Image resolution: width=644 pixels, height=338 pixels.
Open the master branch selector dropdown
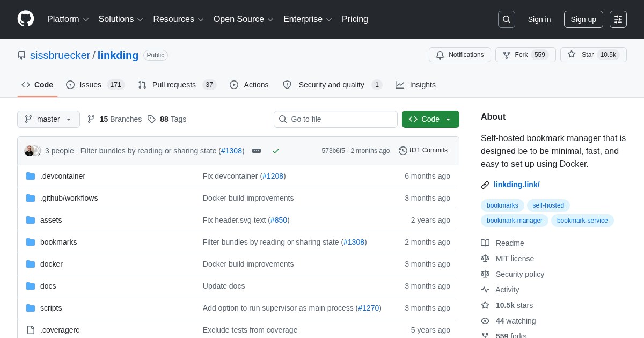[x=48, y=119]
